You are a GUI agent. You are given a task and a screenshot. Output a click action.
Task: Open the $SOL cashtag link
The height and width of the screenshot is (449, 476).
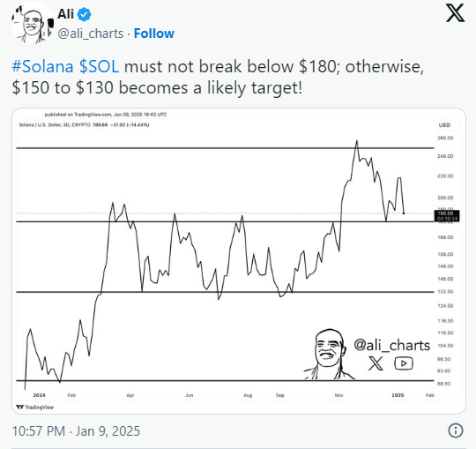[99, 66]
